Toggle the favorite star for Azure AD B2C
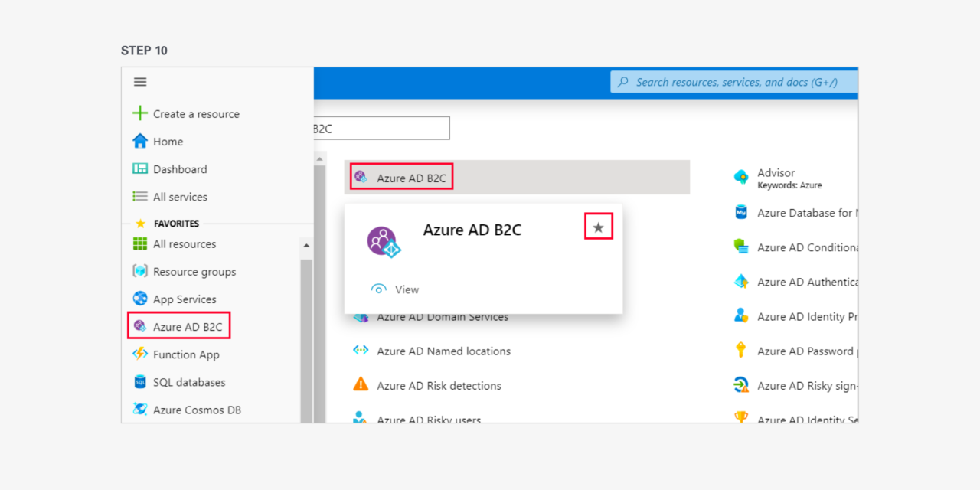Viewport: 980px width, 490px height. (598, 226)
